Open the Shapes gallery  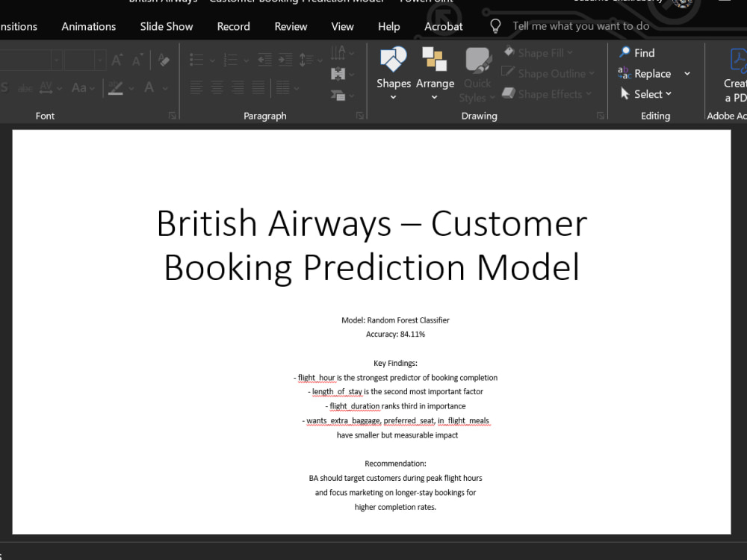click(x=394, y=73)
